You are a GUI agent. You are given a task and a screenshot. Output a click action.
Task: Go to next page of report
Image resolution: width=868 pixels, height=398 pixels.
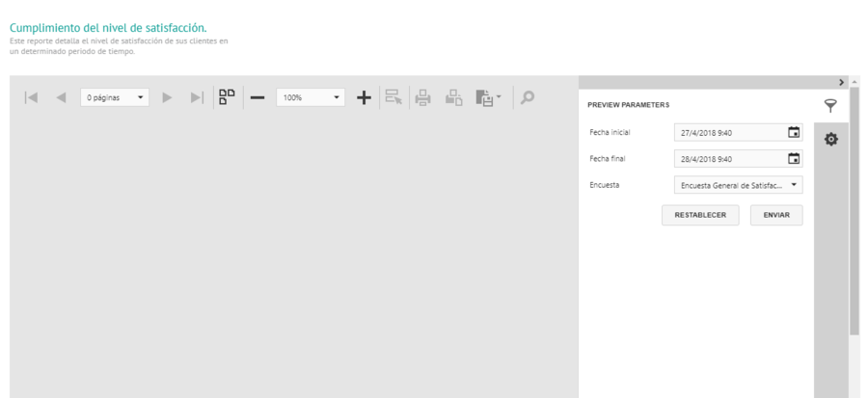click(x=168, y=97)
